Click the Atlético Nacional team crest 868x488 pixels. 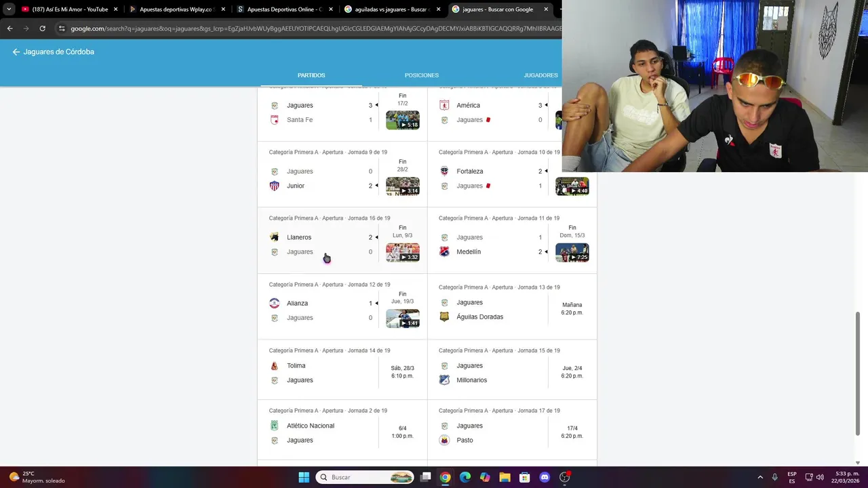(x=275, y=426)
